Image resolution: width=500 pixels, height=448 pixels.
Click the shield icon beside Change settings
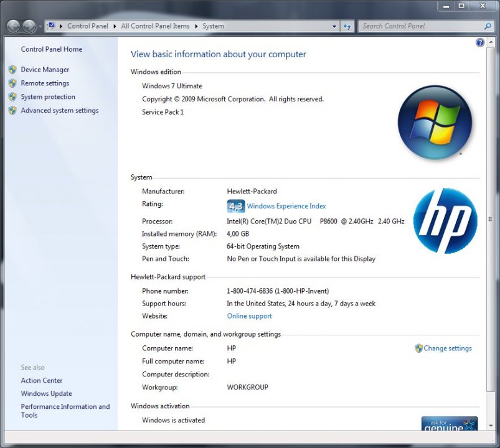(x=418, y=348)
